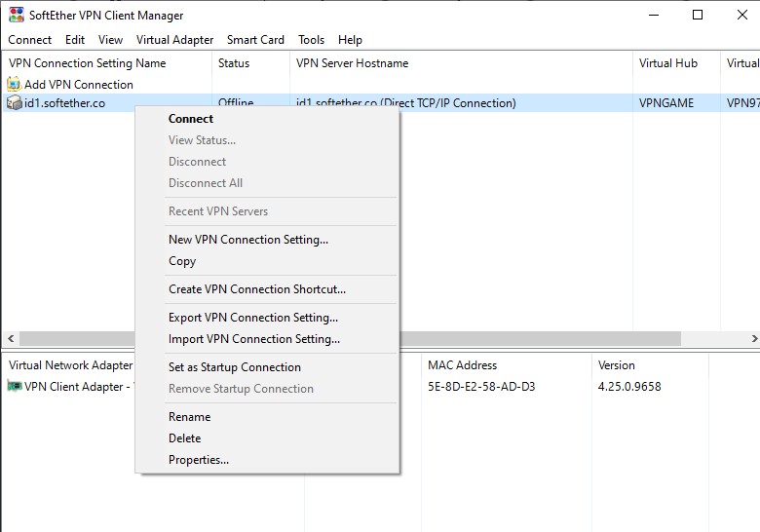Viewport: 760px width, 532px height.
Task: Click the Add VPN Connection icon
Action: pos(14,84)
